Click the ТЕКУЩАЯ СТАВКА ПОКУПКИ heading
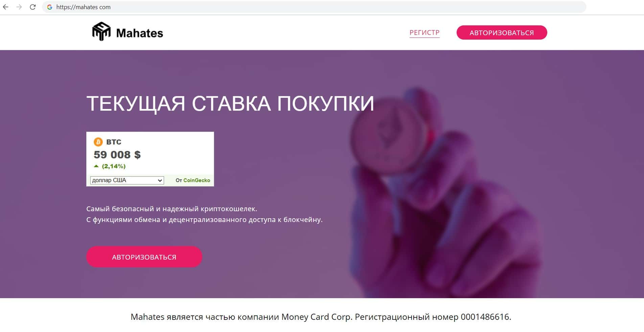 [230, 104]
